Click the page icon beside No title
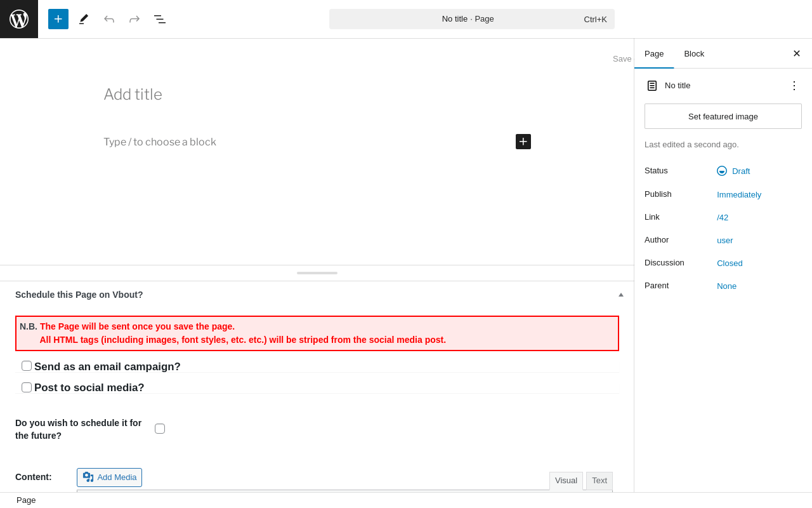This screenshot has width=812, height=508. pyautogui.click(x=652, y=86)
